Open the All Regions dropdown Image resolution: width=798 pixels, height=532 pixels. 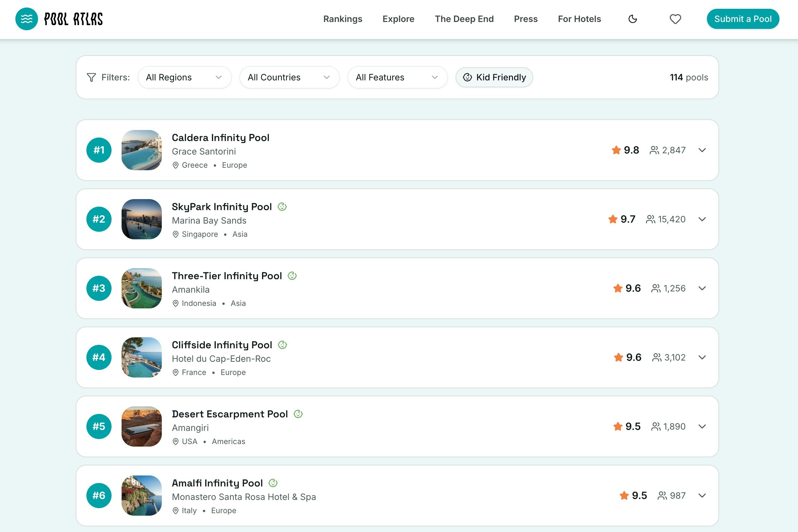click(185, 77)
